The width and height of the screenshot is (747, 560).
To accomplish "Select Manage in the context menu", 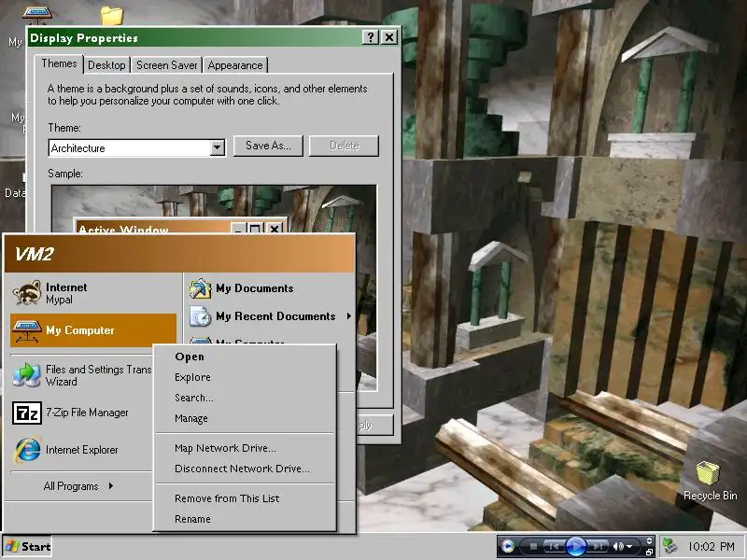I will 245,418.
